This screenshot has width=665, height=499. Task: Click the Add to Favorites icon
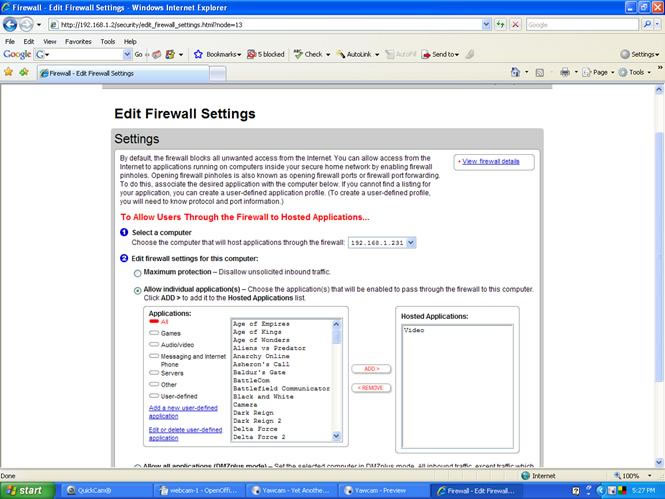(x=24, y=72)
